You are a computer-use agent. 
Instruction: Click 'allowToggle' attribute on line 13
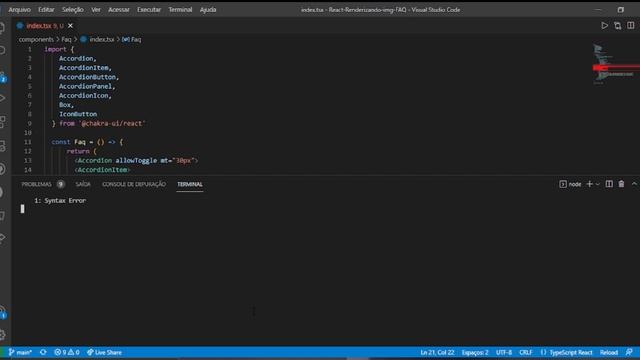coord(136,160)
